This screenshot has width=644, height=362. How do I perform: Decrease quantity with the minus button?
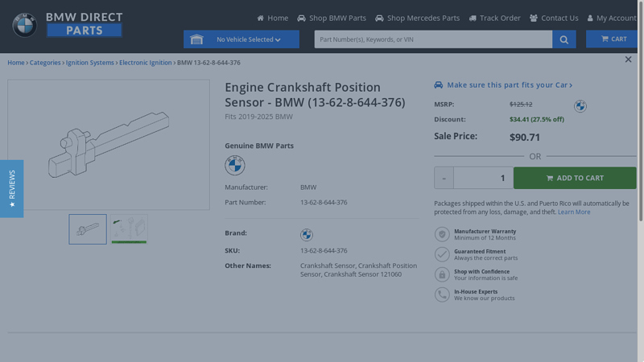tap(444, 178)
